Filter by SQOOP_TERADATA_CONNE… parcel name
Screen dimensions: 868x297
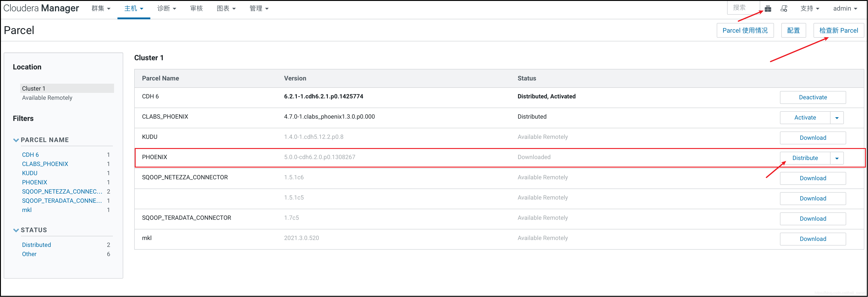click(x=62, y=201)
